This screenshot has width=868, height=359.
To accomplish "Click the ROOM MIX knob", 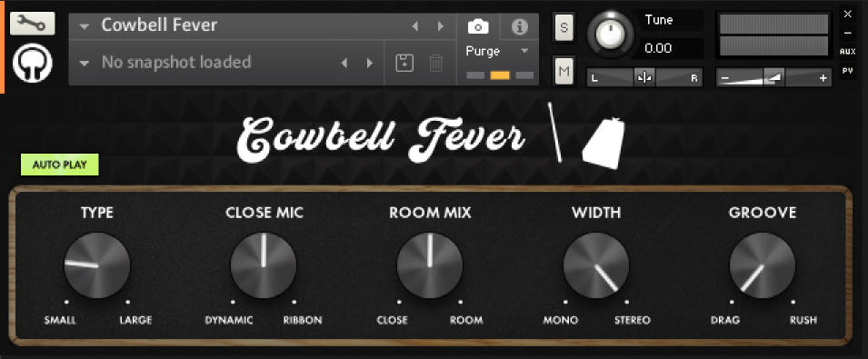I will tap(430, 265).
